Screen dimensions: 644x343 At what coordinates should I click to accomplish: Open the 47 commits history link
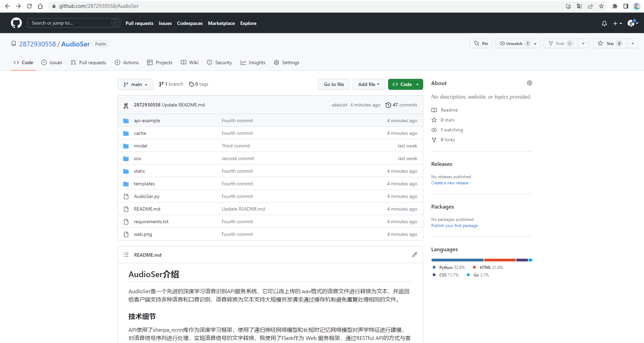(401, 105)
